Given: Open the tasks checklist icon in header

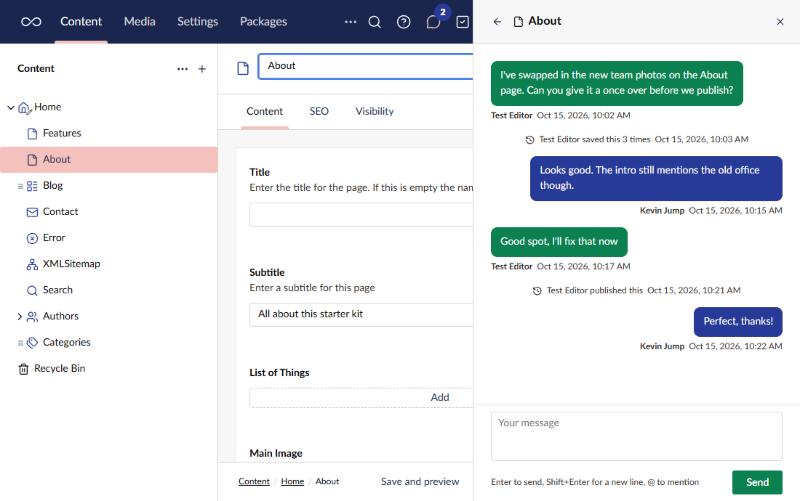Looking at the screenshot, I should [x=462, y=21].
